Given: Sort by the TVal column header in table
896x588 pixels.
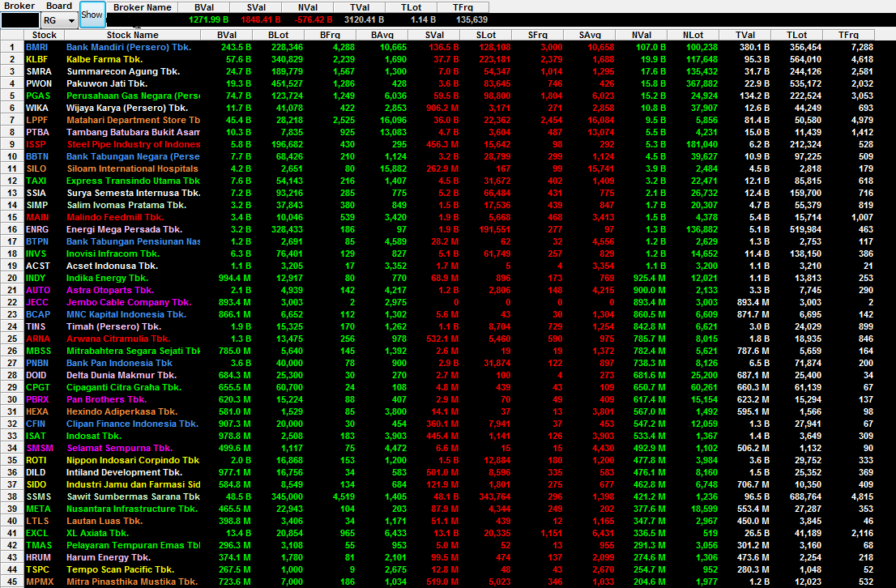Looking at the screenshot, I should pos(745,36).
